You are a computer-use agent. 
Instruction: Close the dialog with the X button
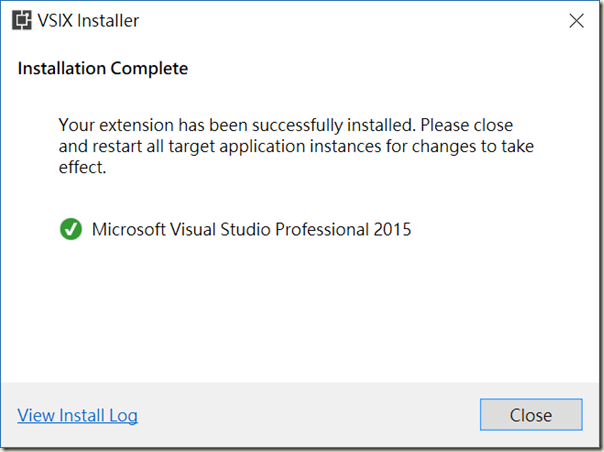[576, 20]
